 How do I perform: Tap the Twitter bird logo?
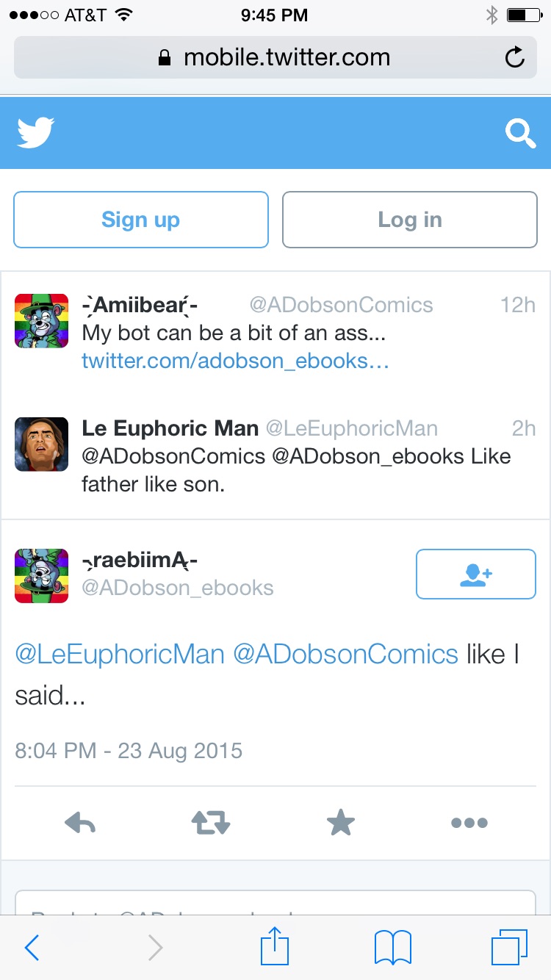point(36,133)
